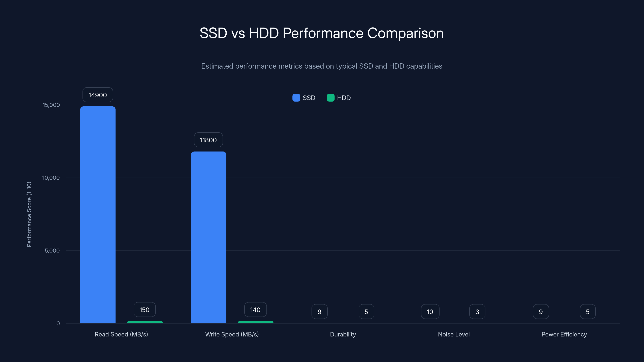Click the blue SSD legend swatch
This screenshot has height=362, width=644.
pos(296,98)
